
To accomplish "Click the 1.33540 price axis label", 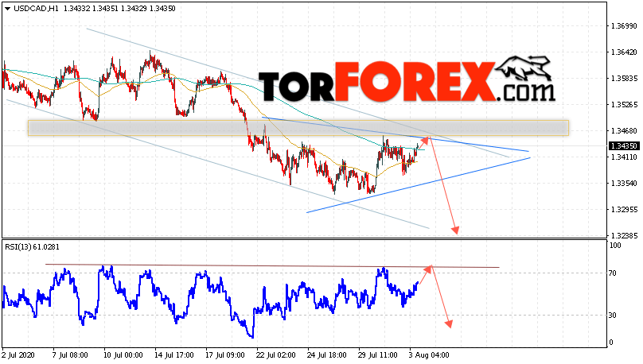I will pos(624,184).
